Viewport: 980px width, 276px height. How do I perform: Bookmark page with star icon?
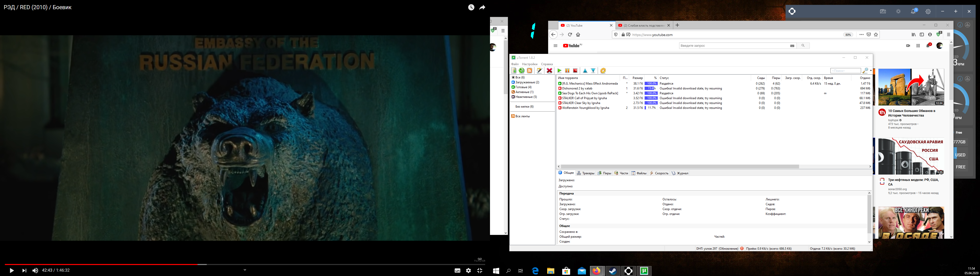[x=876, y=35]
